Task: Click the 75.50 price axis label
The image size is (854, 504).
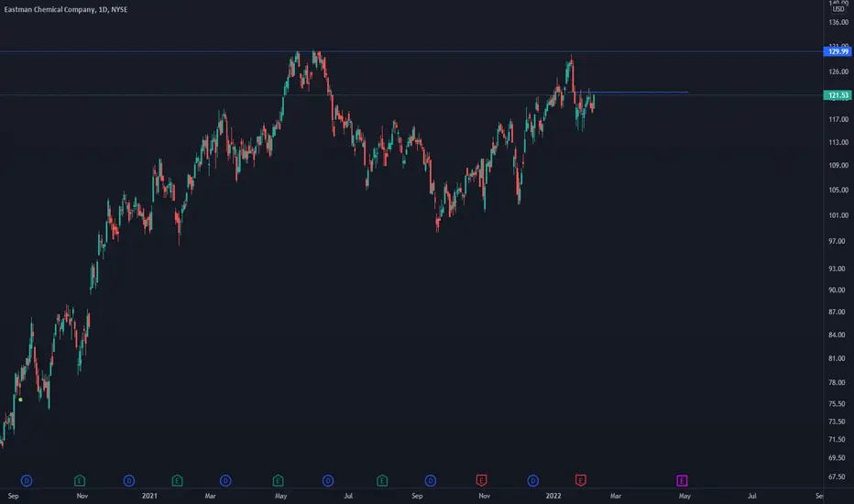Action: tap(838, 404)
